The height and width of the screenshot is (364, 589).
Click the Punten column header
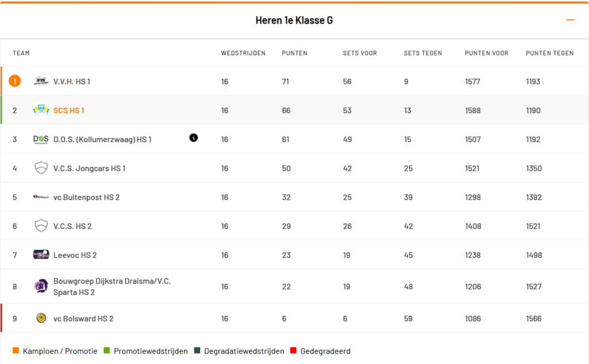(294, 53)
